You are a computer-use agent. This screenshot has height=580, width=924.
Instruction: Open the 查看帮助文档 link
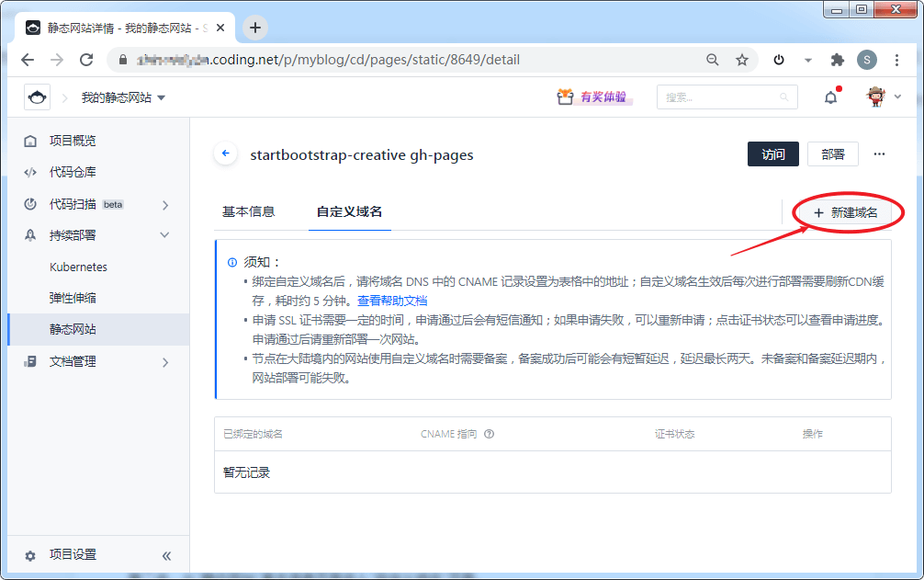coord(392,301)
